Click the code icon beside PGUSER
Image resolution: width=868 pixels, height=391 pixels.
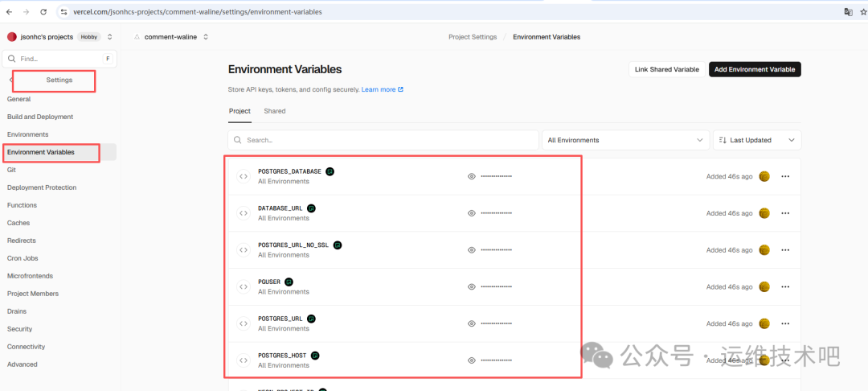coord(243,287)
